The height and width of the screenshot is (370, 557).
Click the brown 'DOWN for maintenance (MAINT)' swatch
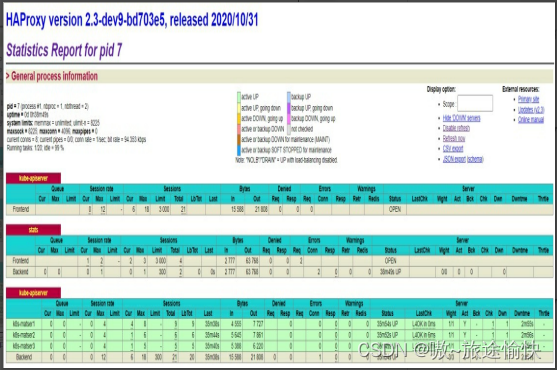click(x=239, y=139)
